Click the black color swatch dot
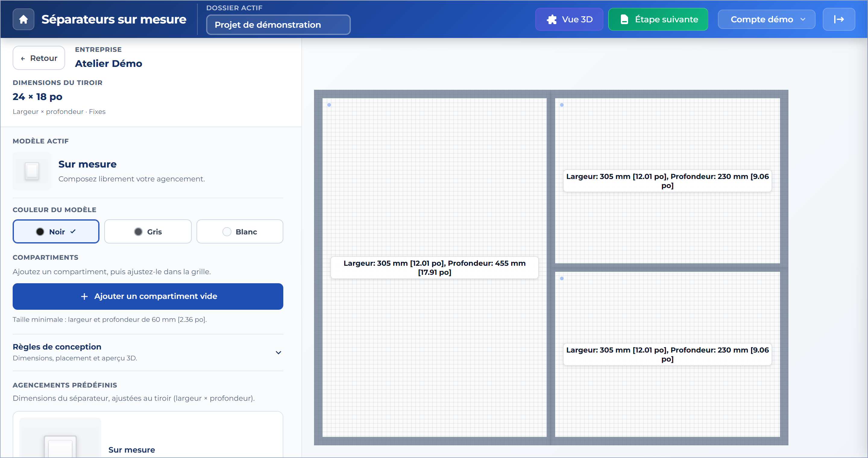The width and height of the screenshot is (868, 458). point(40,232)
